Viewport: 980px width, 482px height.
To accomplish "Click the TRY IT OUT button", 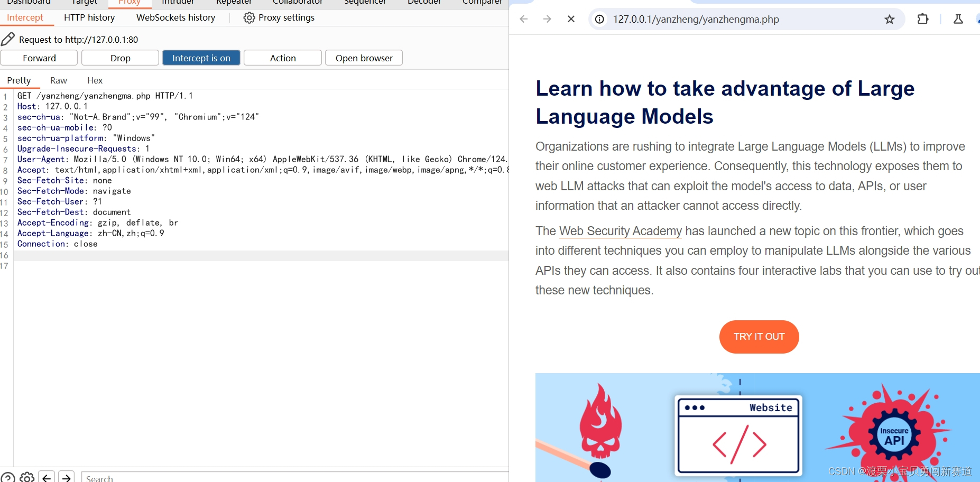I will pyautogui.click(x=759, y=337).
